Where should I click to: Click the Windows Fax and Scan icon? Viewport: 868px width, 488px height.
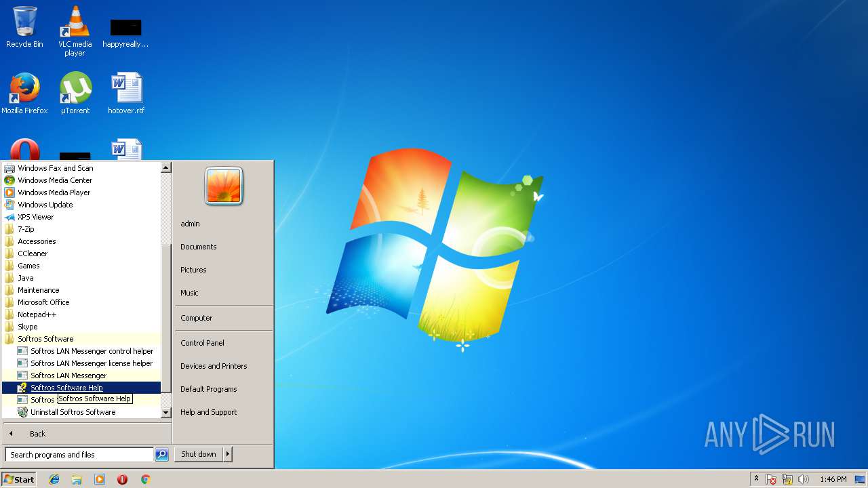point(9,168)
